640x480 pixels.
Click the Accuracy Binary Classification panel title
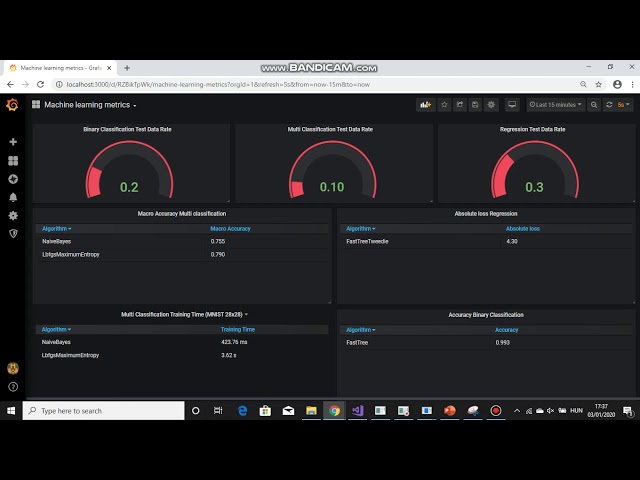click(x=486, y=315)
